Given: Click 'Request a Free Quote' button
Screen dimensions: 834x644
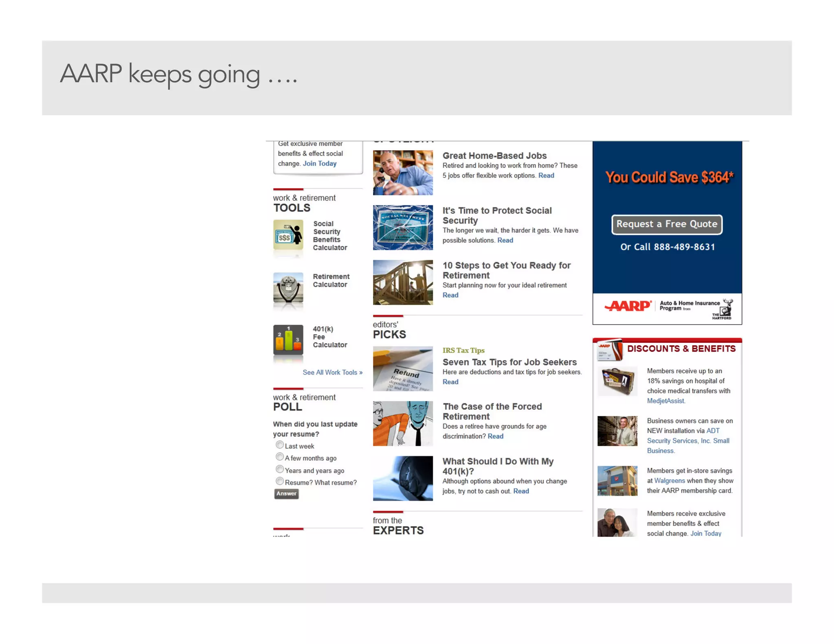Looking at the screenshot, I should coord(667,224).
